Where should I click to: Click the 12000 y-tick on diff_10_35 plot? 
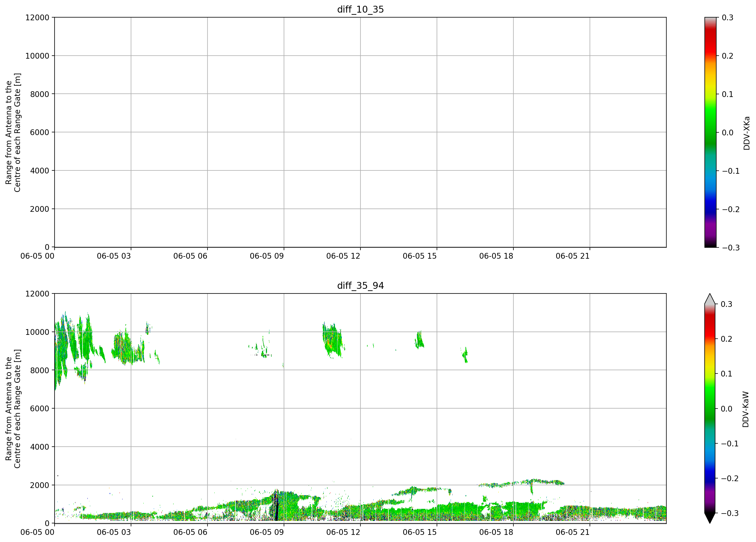(37, 17)
